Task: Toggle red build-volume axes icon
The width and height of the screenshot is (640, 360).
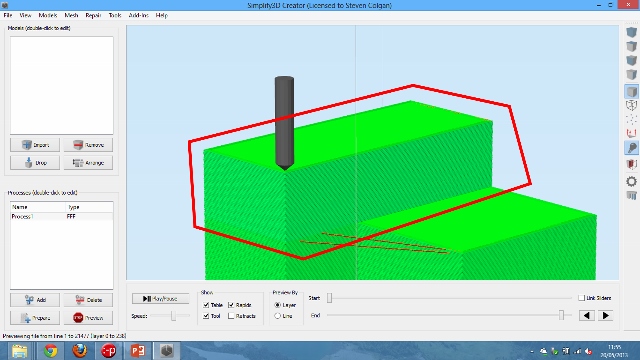Action: coord(631,133)
